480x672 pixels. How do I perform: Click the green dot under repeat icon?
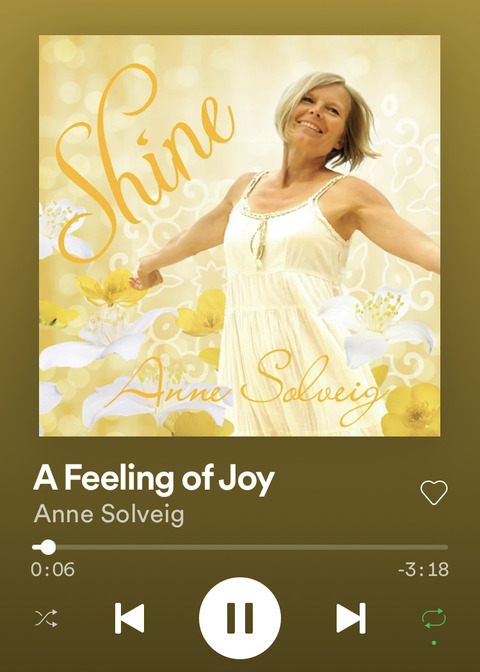point(434,643)
